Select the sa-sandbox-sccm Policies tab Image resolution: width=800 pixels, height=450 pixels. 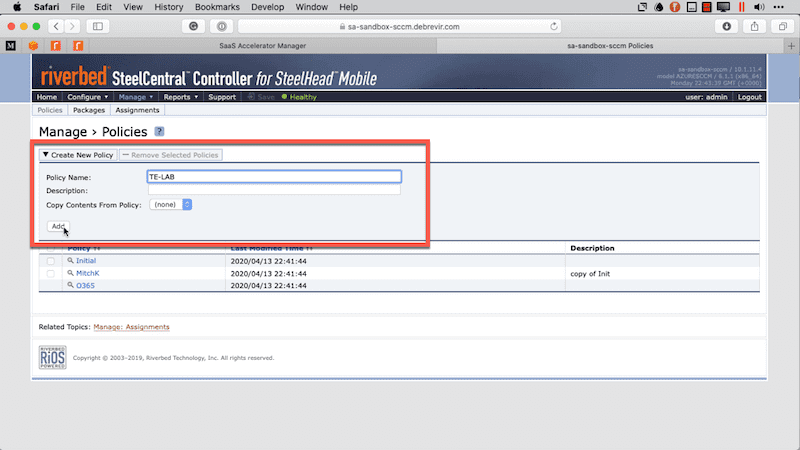point(610,46)
